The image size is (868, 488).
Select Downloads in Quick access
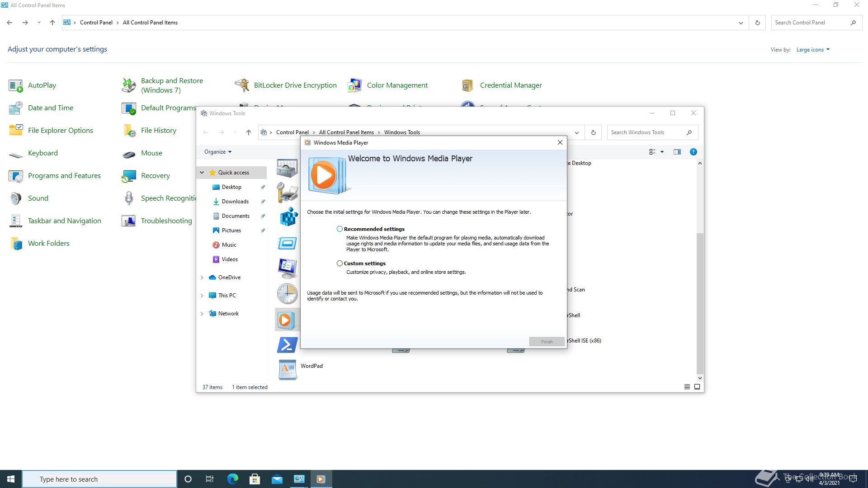(235, 202)
